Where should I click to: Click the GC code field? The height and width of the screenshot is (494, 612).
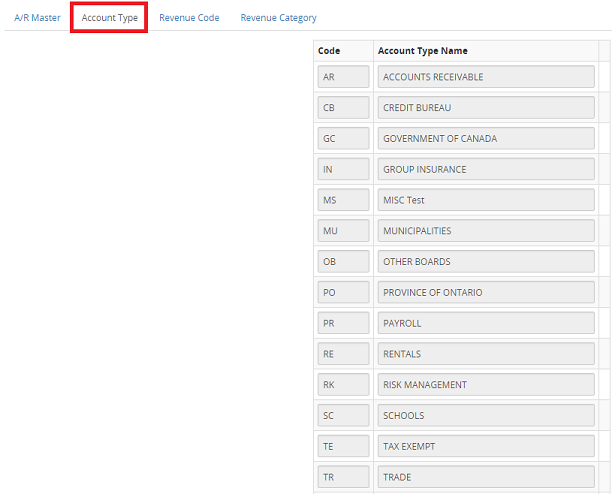click(343, 139)
